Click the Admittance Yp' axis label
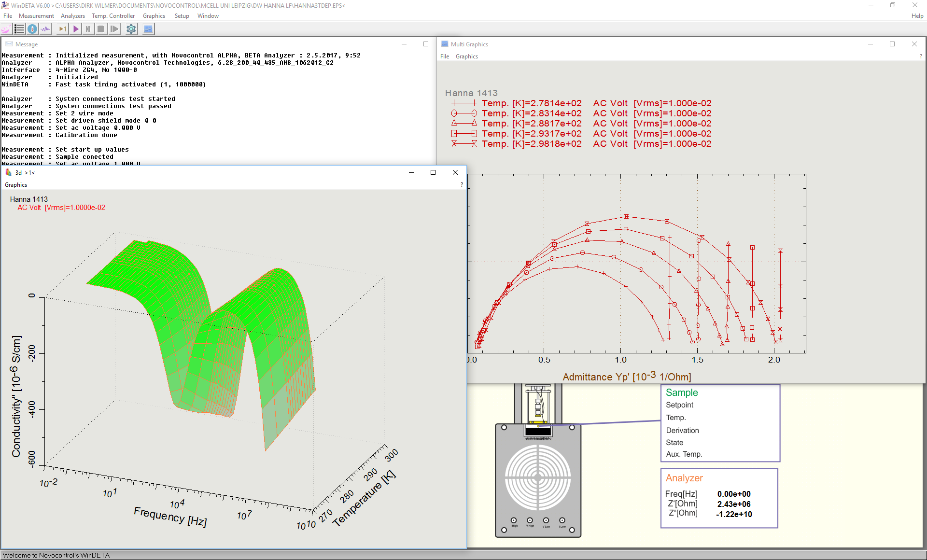The height and width of the screenshot is (560, 927). click(627, 377)
